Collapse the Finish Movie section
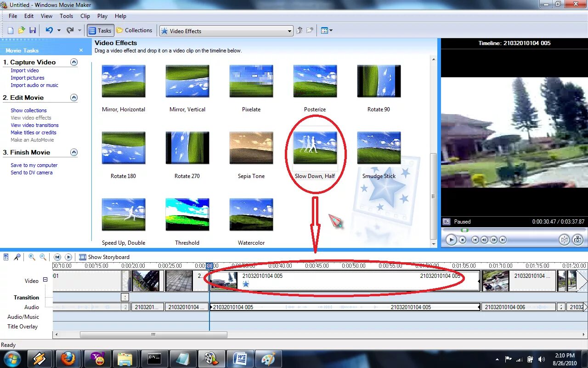Image resolution: width=588 pixels, height=368 pixels. (74, 152)
